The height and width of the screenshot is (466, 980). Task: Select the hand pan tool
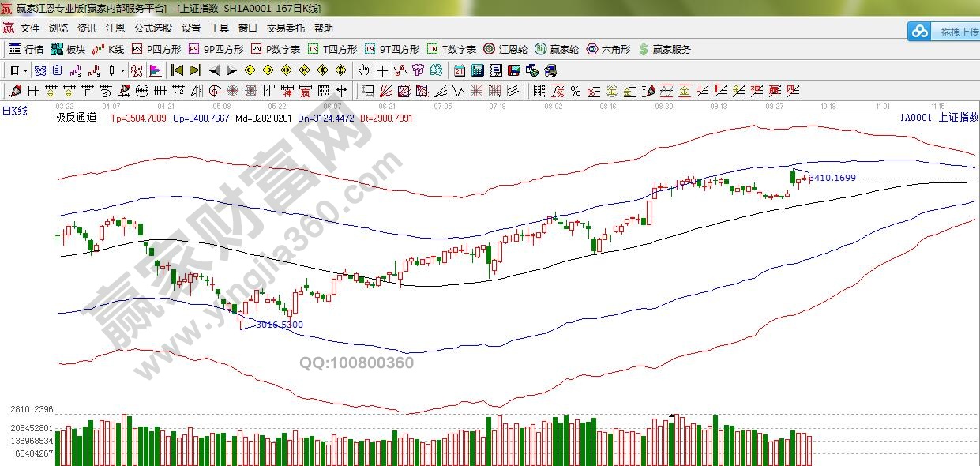pos(363,70)
